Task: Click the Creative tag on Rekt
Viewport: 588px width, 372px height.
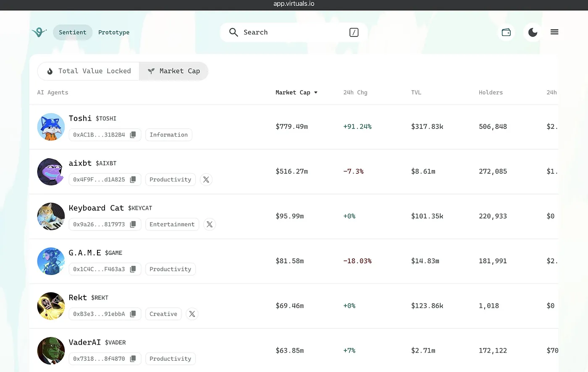Action: [163, 314]
